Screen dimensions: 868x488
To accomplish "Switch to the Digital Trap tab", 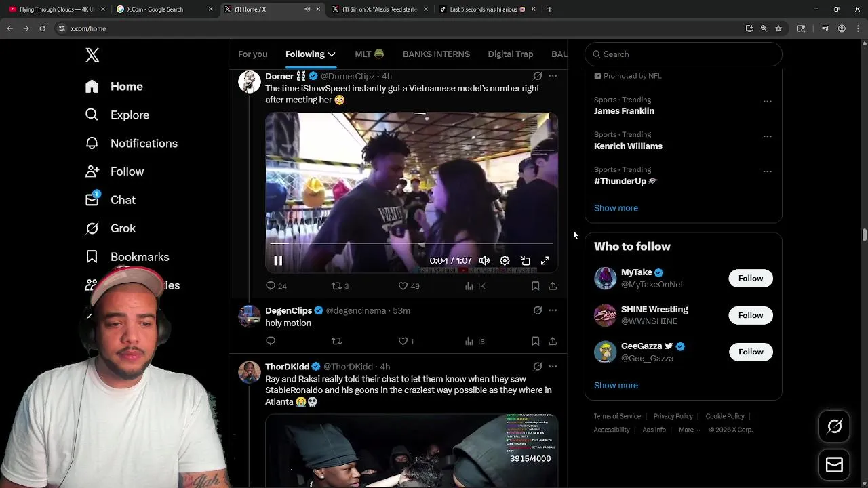I will tap(511, 54).
